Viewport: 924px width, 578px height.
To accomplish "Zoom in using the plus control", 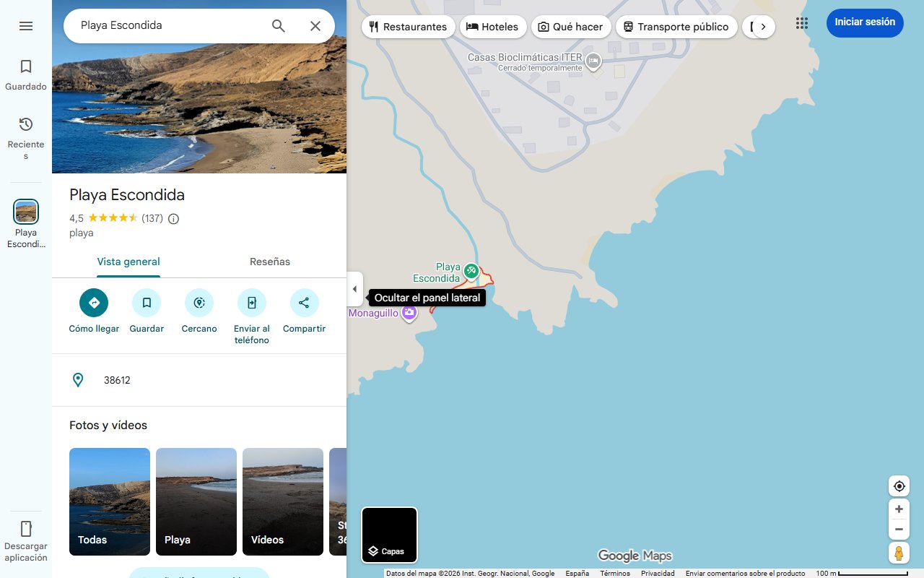I will pos(899,509).
